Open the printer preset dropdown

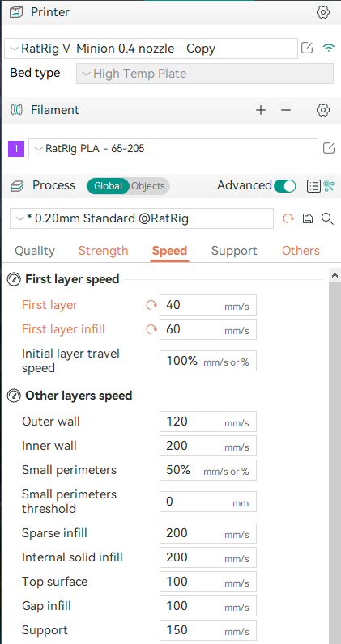click(151, 49)
